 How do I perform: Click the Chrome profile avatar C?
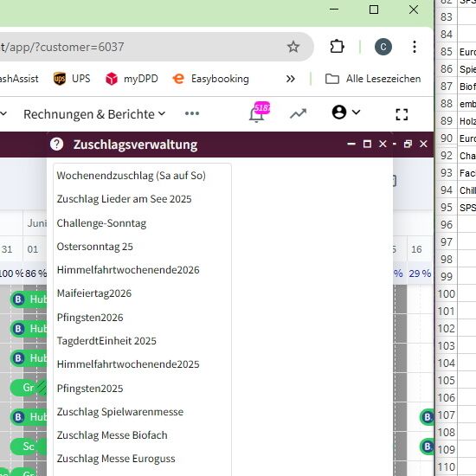pyautogui.click(x=383, y=47)
